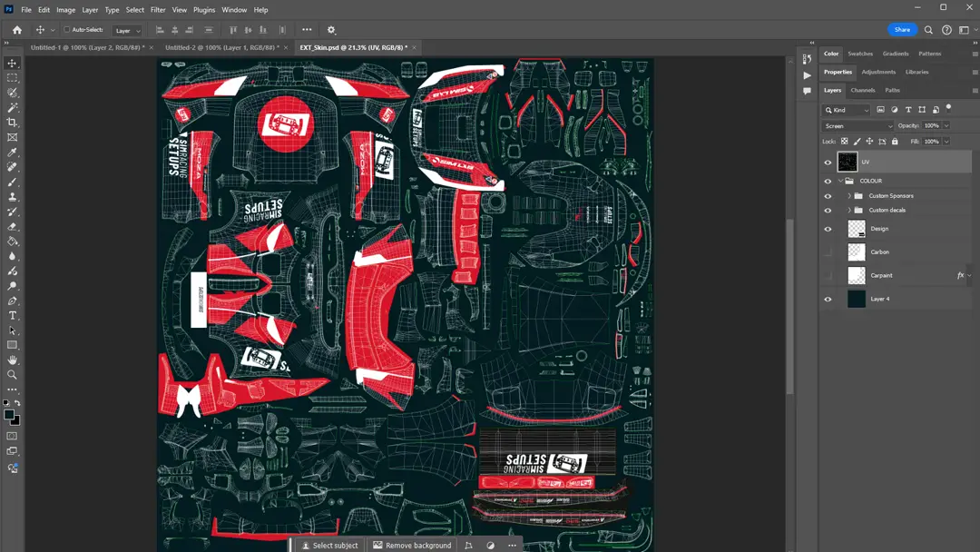This screenshot has height=552, width=980.
Task: Click the foreground color swatch
Action: click(x=9, y=413)
